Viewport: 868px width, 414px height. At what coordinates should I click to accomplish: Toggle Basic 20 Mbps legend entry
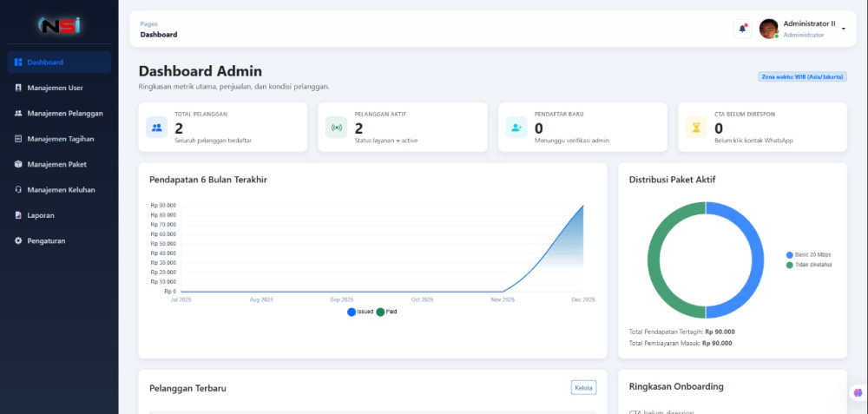(808, 254)
